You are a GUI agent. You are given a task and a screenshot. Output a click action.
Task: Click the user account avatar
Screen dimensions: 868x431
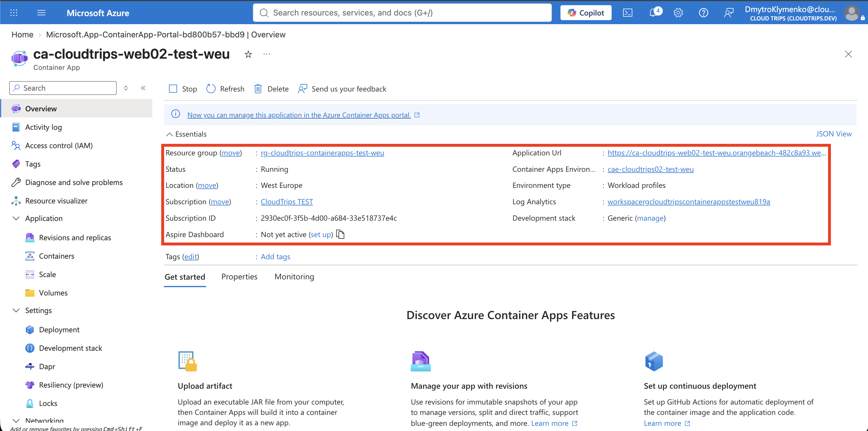click(x=852, y=13)
